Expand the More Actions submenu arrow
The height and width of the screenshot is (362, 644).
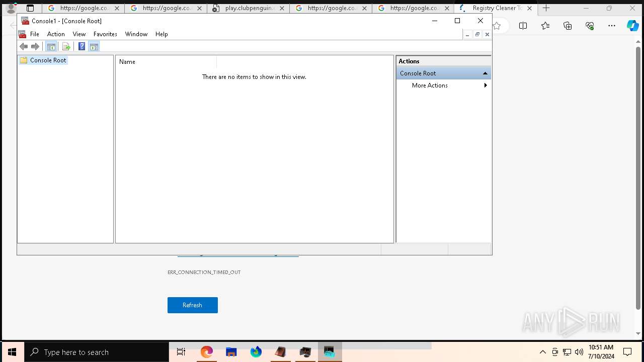tap(486, 85)
